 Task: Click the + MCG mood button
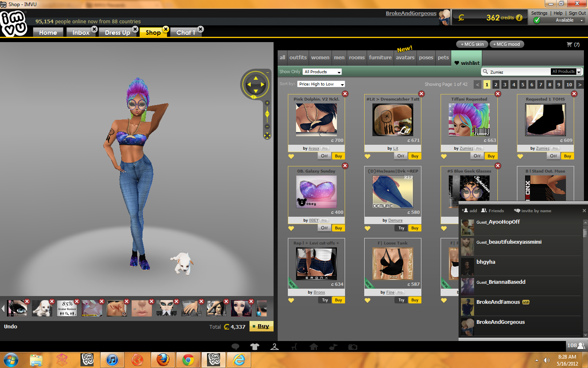tap(506, 44)
